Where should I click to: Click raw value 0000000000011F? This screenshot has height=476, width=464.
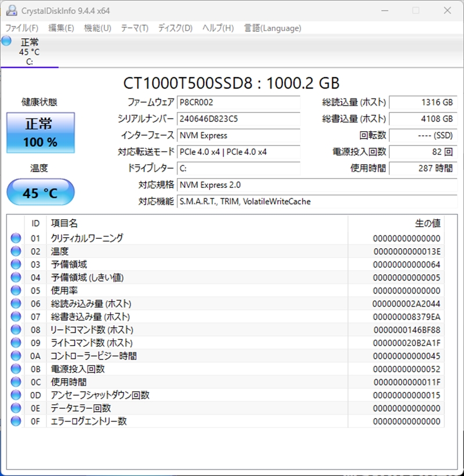click(x=407, y=382)
